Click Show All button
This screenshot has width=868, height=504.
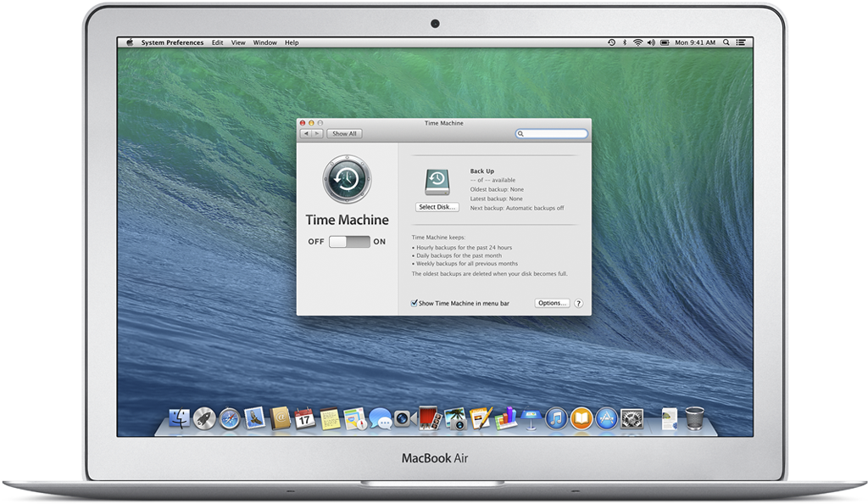[x=344, y=133]
